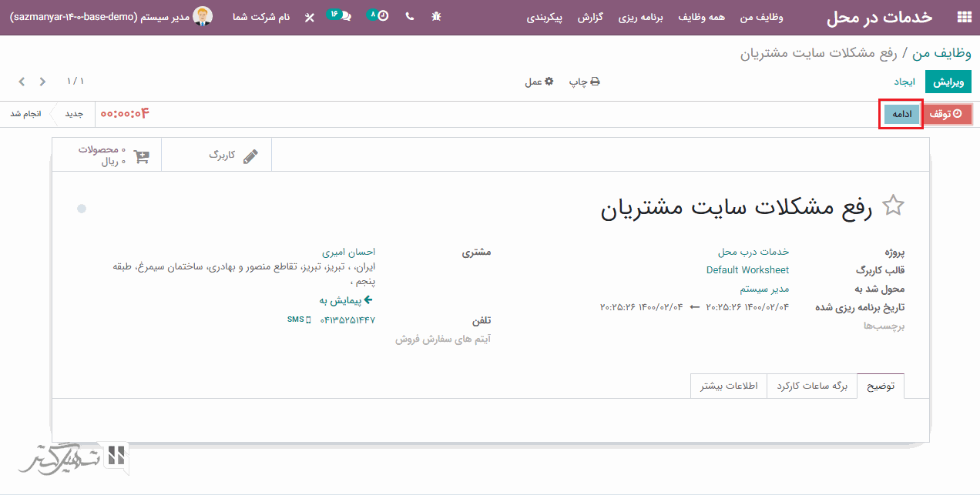Open the Action (عمل) dropdown
This screenshot has height=495, width=980.
pyautogui.click(x=539, y=82)
